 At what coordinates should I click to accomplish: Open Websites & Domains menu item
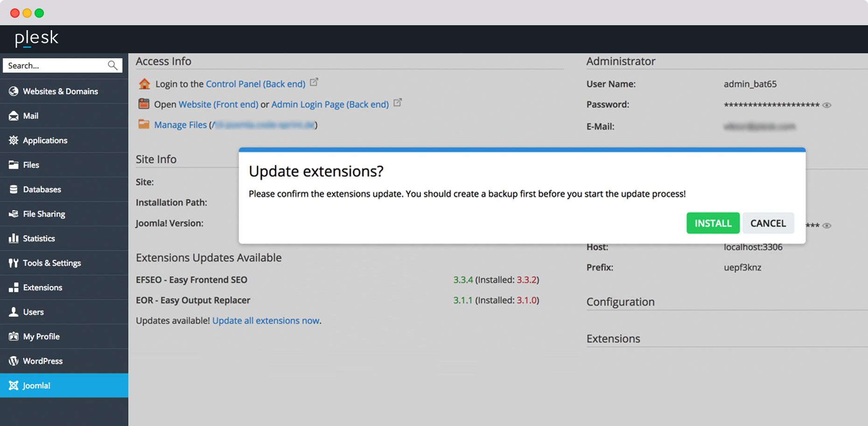click(64, 91)
